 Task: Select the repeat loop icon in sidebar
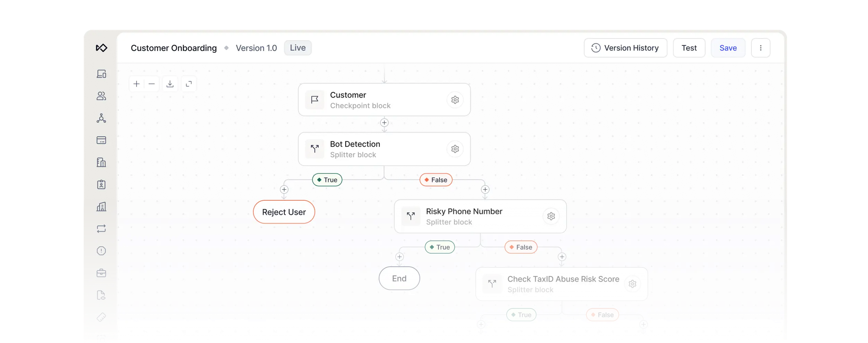(101, 229)
